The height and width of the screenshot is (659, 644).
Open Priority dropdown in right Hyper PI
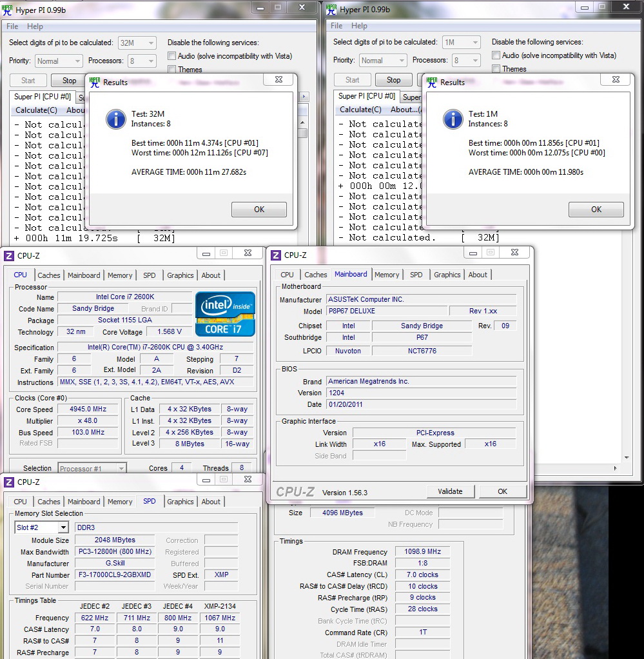pyautogui.click(x=383, y=61)
